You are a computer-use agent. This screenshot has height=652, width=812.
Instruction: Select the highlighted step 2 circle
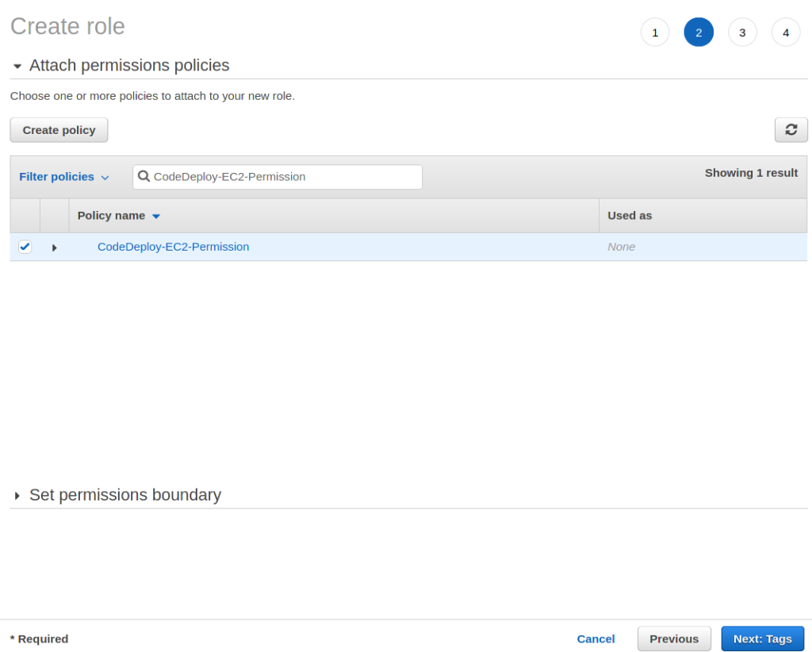point(699,32)
